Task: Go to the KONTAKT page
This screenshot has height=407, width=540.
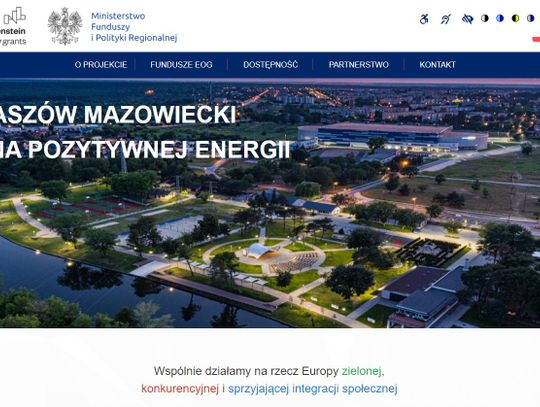Action: pyautogui.click(x=437, y=65)
